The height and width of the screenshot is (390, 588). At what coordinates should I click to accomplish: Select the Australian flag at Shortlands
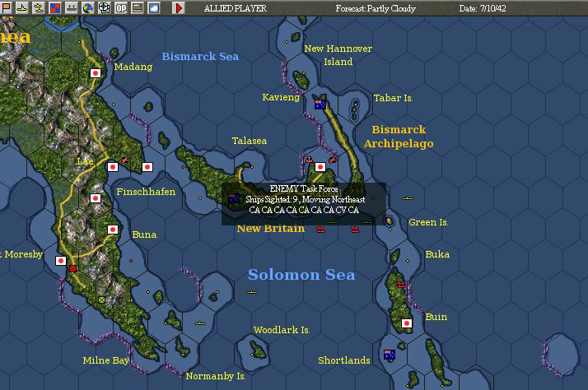[390, 355]
